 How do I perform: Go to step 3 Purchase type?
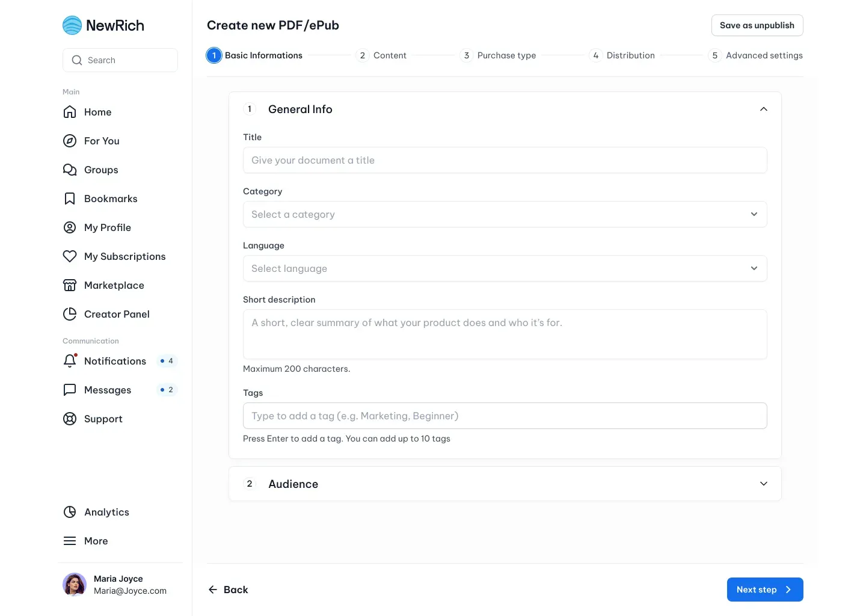tap(498, 55)
